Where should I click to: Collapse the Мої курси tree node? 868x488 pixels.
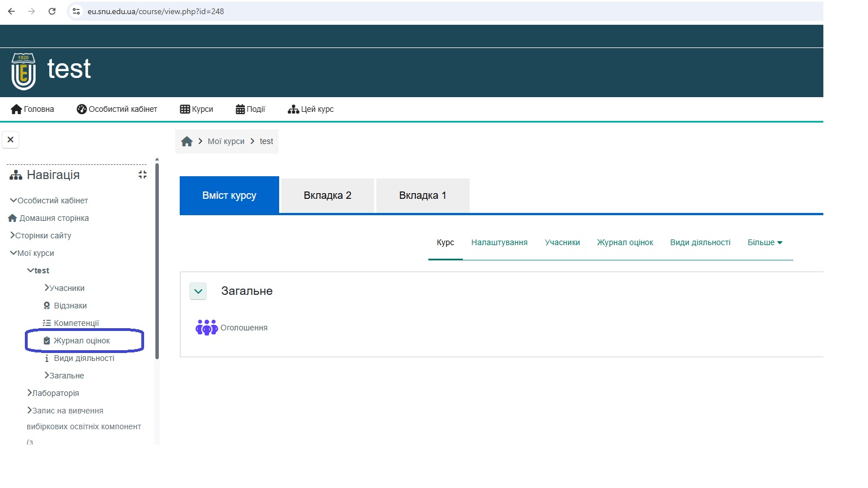14,253
